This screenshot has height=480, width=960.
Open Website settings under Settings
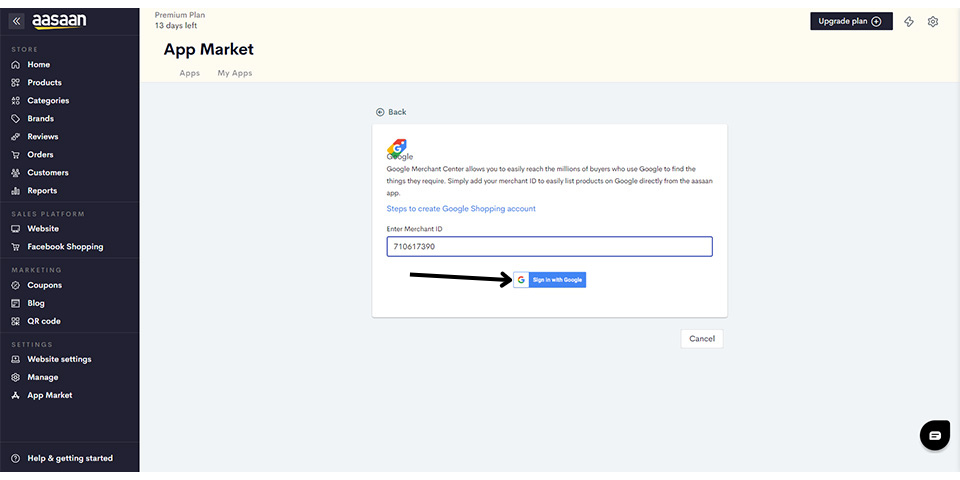tap(59, 359)
